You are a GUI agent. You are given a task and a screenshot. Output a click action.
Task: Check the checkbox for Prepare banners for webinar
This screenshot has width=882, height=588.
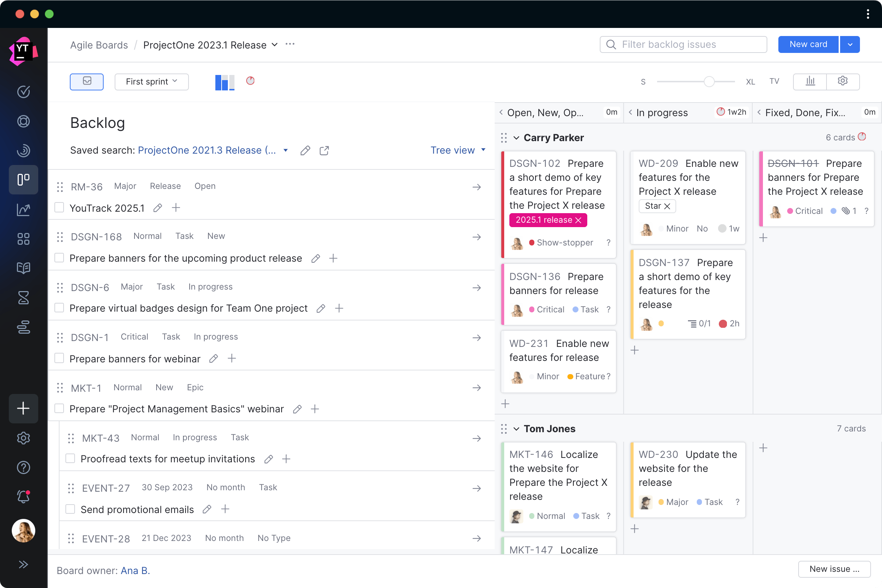[x=59, y=358]
